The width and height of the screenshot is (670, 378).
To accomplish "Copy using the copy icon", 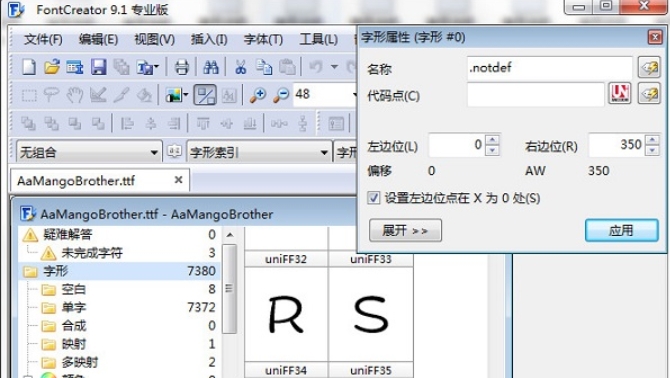I will tap(264, 67).
